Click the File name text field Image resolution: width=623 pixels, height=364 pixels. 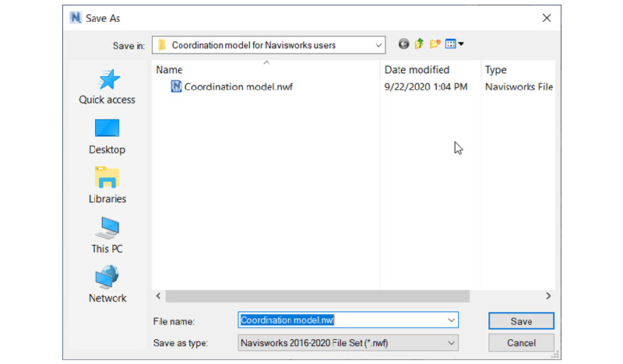click(x=343, y=320)
